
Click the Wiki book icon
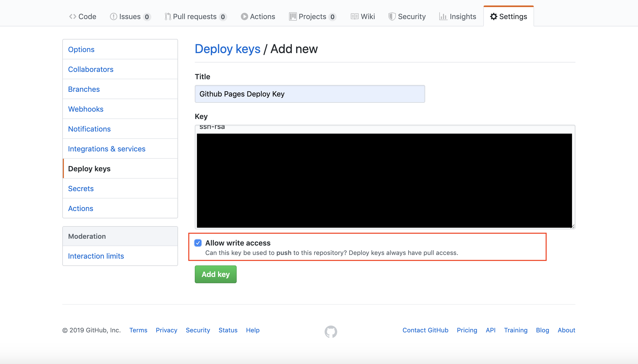(354, 16)
